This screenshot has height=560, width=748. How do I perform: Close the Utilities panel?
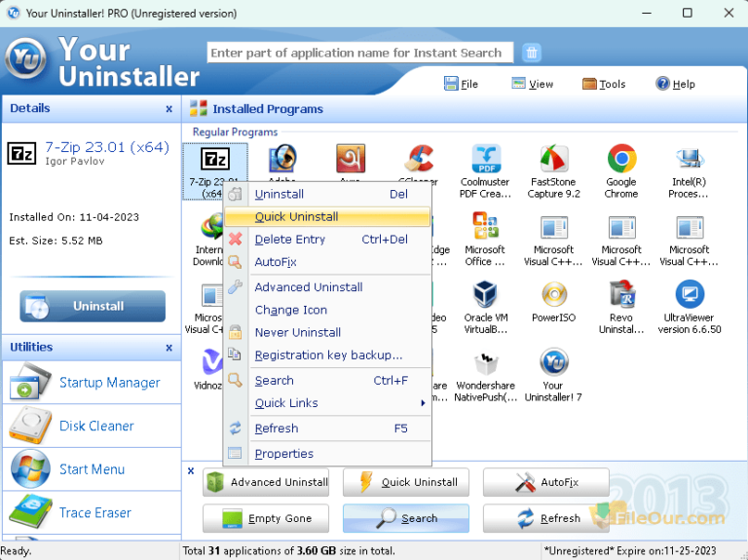coord(168,348)
